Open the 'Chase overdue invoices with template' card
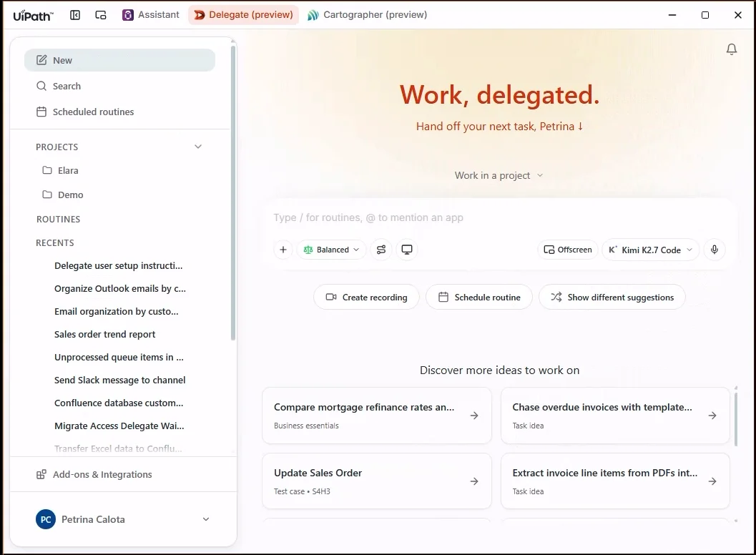Image resolution: width=756 pixels, height=555 pixels. point(615,416)
